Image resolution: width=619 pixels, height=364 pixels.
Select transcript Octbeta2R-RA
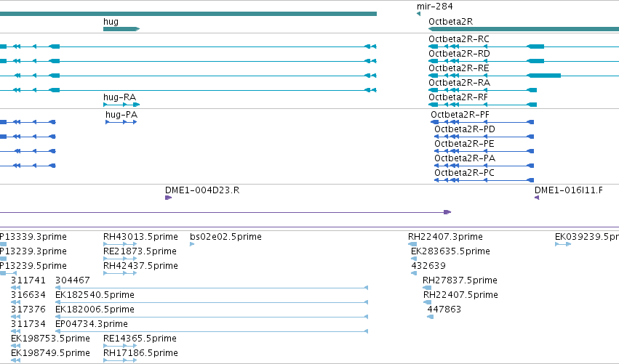coord(460,83)
